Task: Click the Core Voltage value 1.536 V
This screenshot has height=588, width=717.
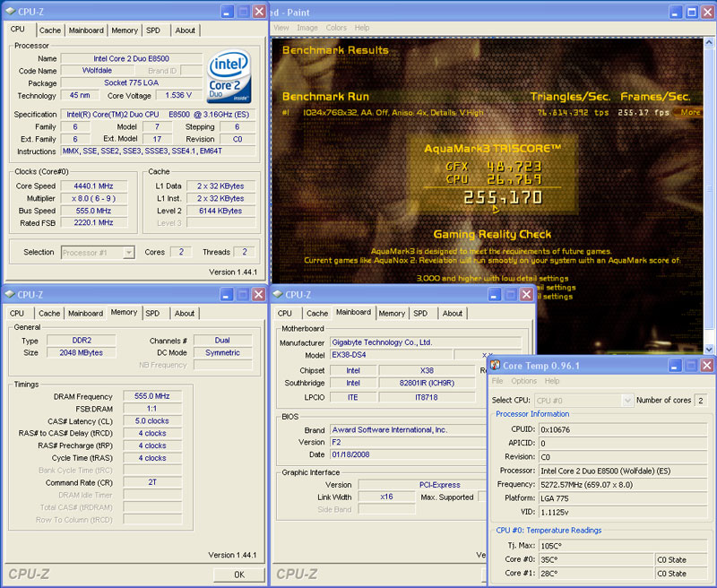Action: [x=178, y=95]
